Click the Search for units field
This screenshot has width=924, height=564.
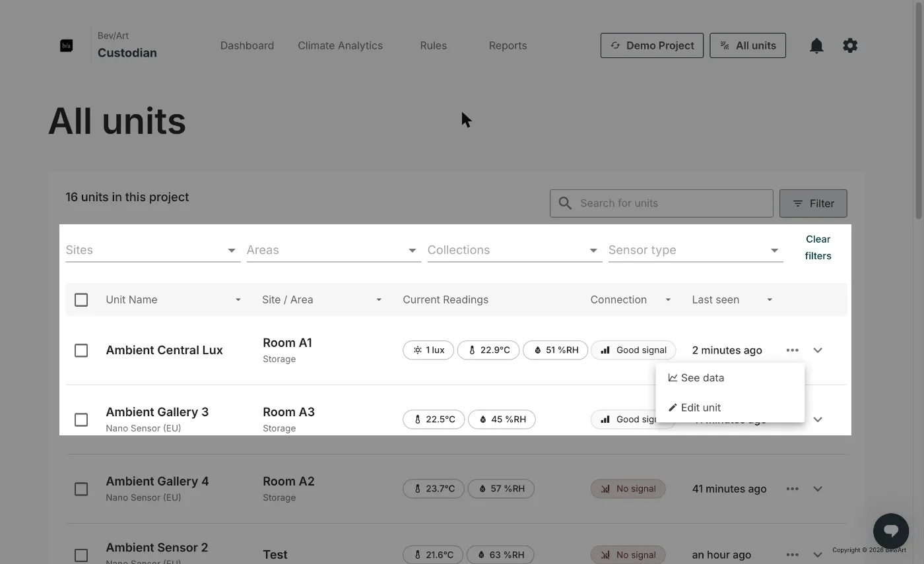[661, 203]
